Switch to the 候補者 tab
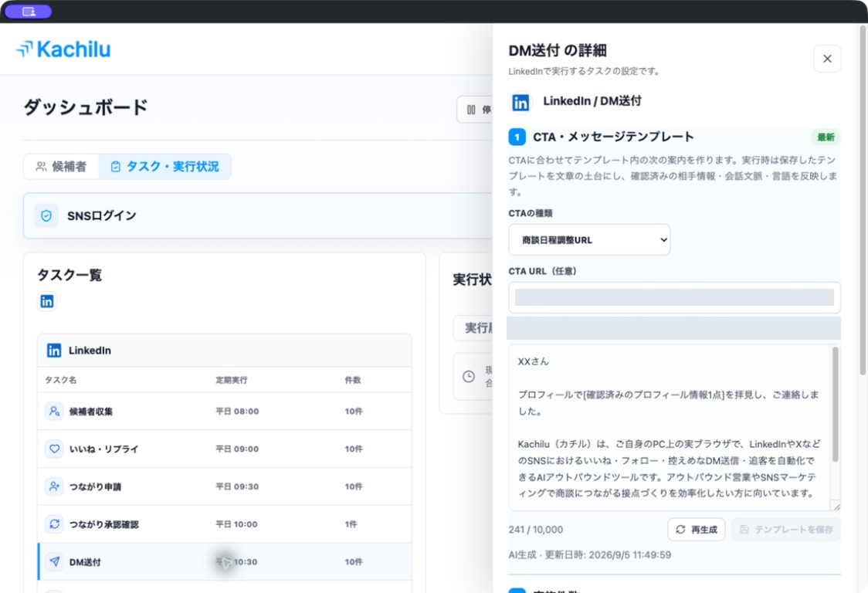 [62, 167]
